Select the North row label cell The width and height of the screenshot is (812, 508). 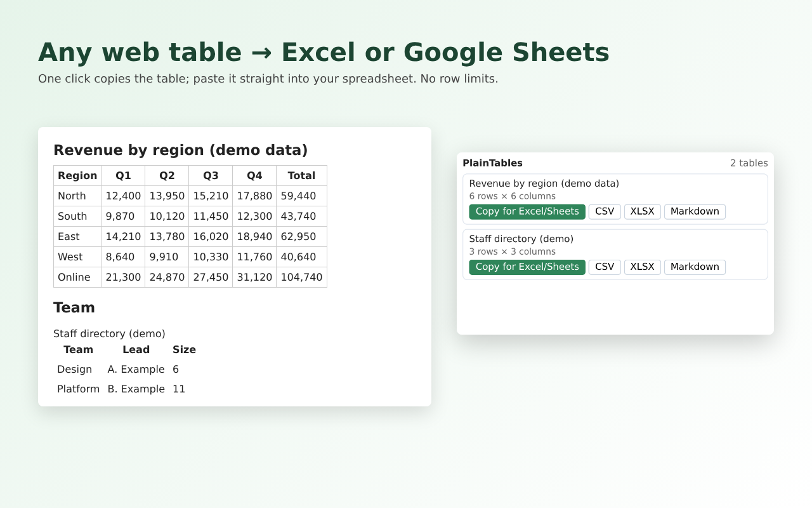[77, 196]
